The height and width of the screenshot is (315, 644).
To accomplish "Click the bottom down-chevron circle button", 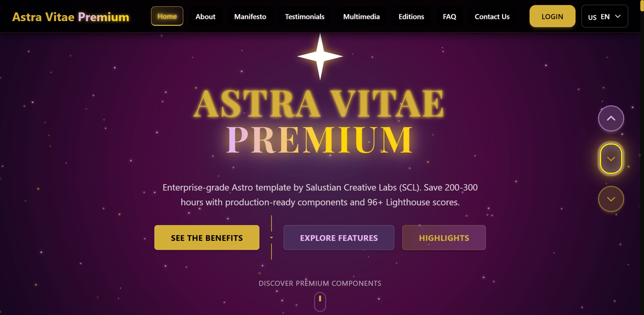I will tap(611, 199).
